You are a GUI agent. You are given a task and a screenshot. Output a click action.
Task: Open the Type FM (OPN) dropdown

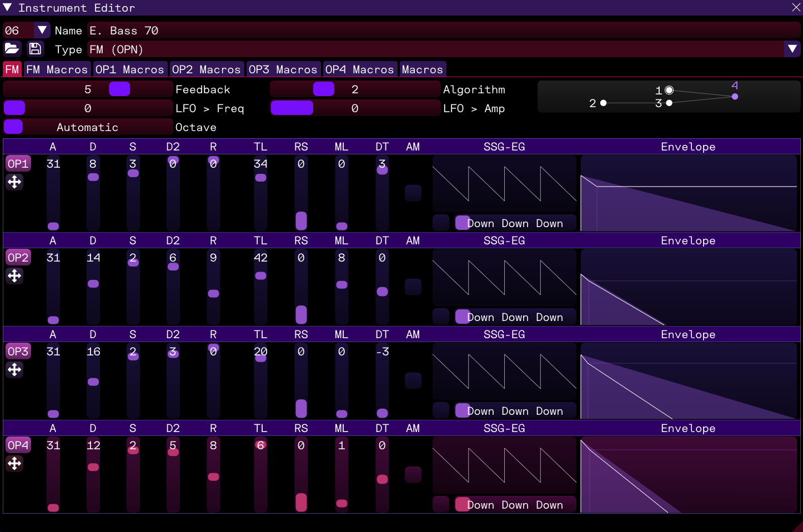point(792,49)
